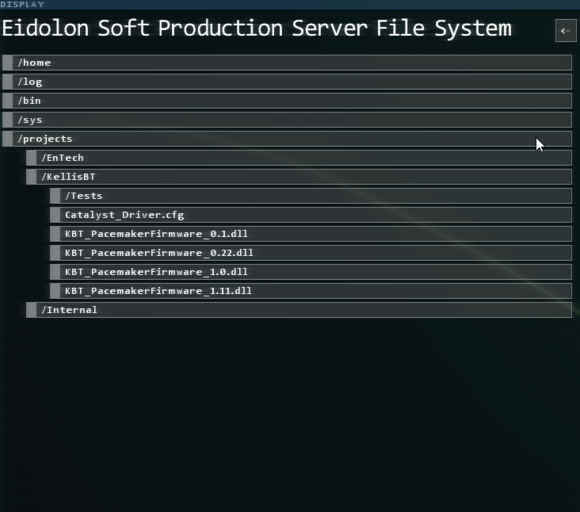The width and height of the screenshot is (580, 512).
Task: Click the gray marker beside /KellisBT
Action: click(31, 177)
